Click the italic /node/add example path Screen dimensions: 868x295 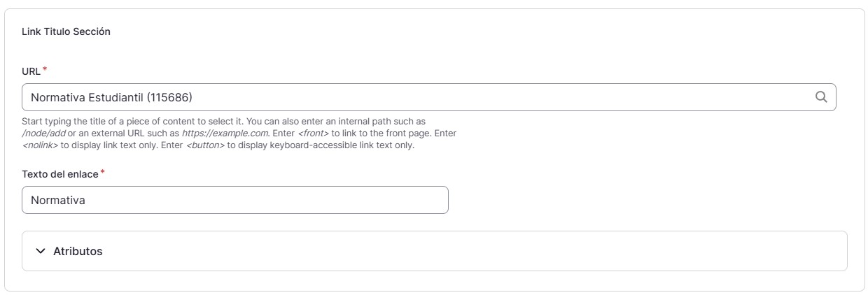(x=44, y=134)
